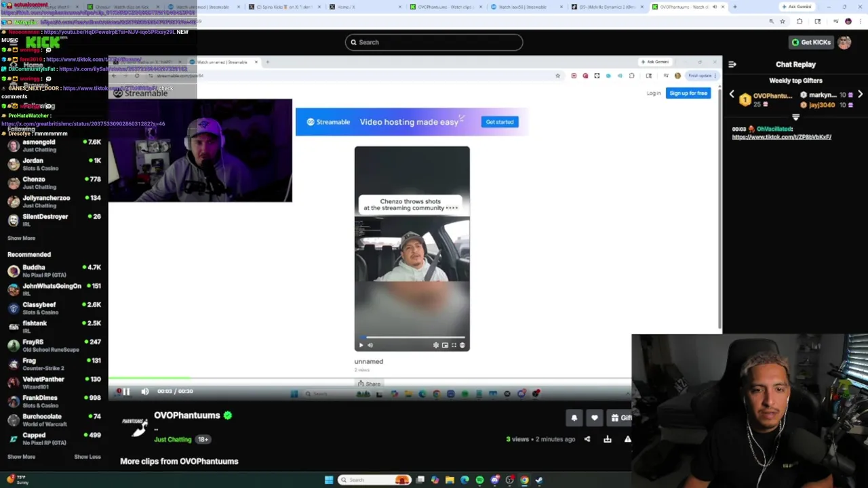Pause the Kick clip playback
This screenshot has height=488, width=868.
(x=125, y=391)
